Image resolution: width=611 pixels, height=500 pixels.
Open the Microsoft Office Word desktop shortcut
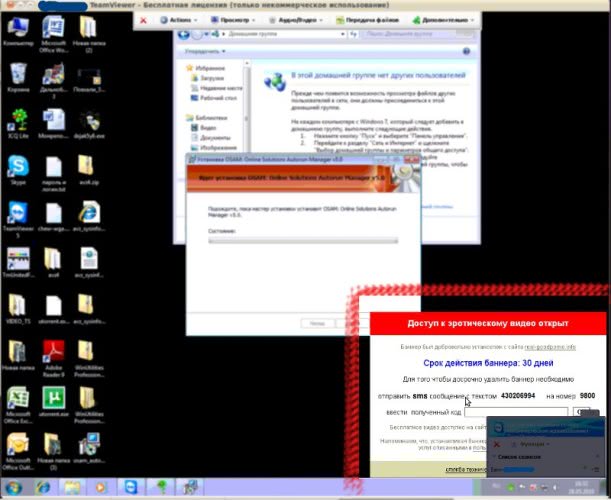(x=53, y=34)
